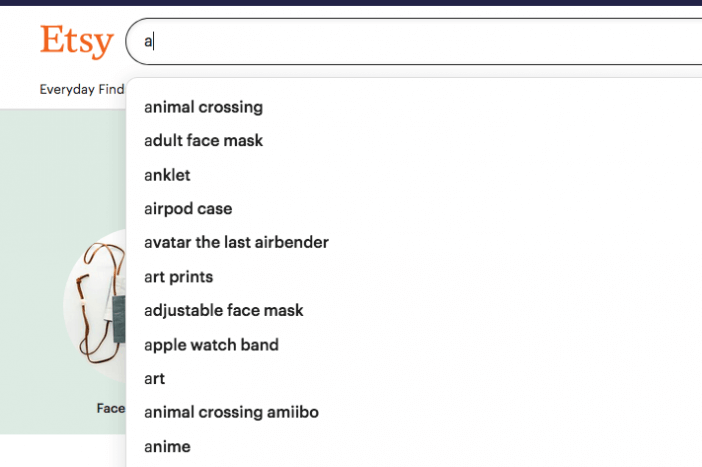Choose 'apple watch band' suggestion

point(414,345)
